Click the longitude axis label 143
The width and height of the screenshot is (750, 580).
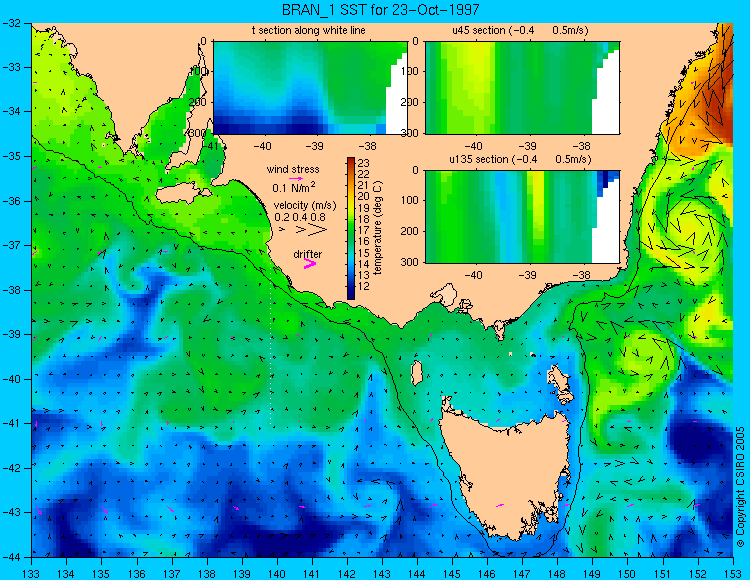point(382,573)
